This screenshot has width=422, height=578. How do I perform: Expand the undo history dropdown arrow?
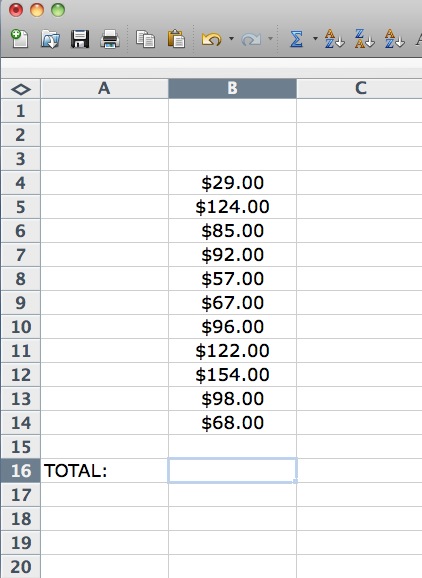point(231,38)
